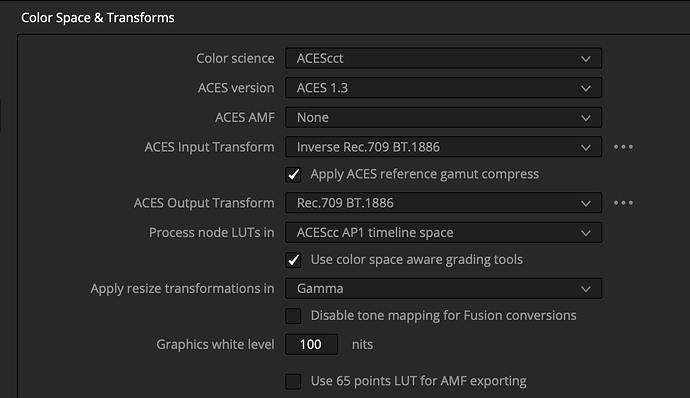The image size is (690, 398).
Task: Enable Disable tone mapping for Fusion conversions
Action: click(293, 316)
